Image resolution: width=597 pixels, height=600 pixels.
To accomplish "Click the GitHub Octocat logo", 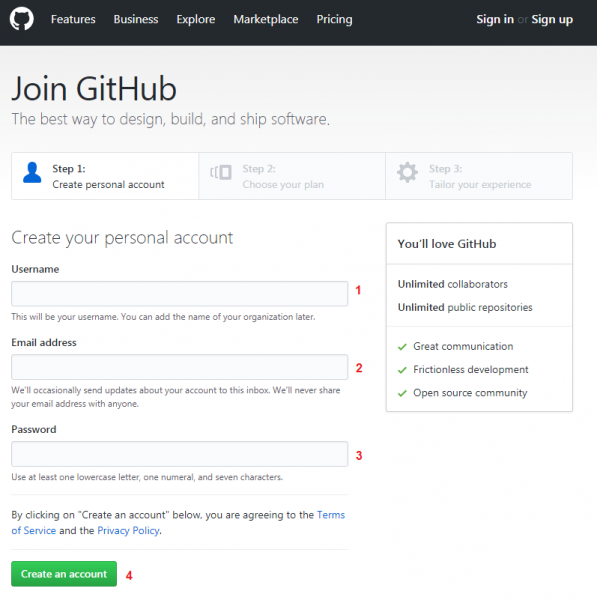I will click(21, 19).
